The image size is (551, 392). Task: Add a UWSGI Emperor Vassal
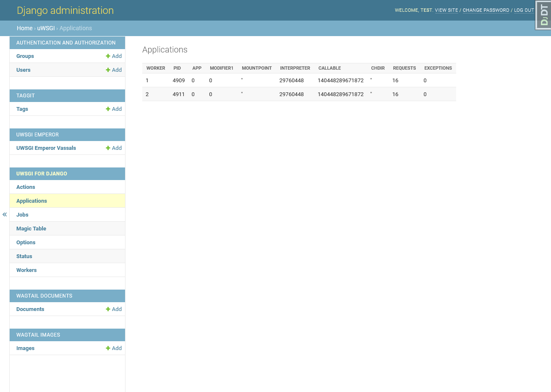pos(114,148)
